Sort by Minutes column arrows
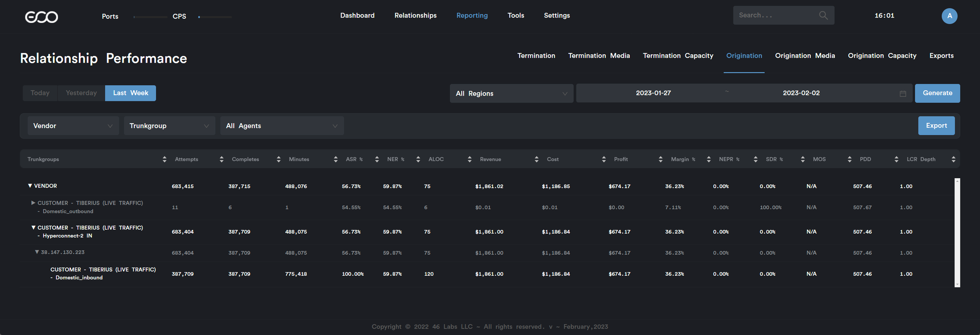Screen dimensions: 980x335 tap(336, 159)
